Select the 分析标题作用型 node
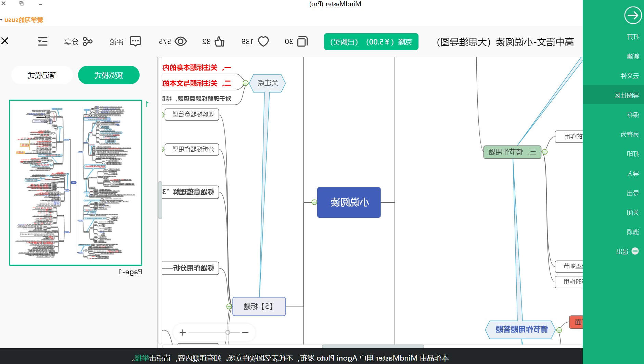The image size is (644, 364). click(192, 149)
